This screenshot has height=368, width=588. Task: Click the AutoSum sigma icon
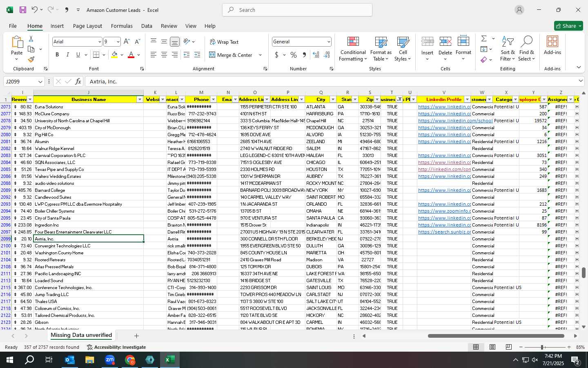[484, 38]
